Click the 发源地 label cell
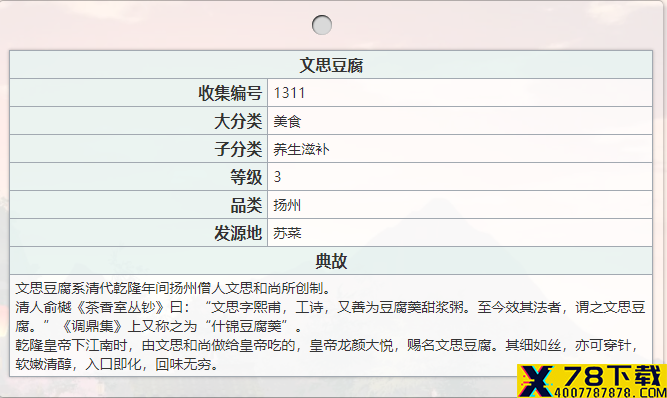 tap(139, 233)
